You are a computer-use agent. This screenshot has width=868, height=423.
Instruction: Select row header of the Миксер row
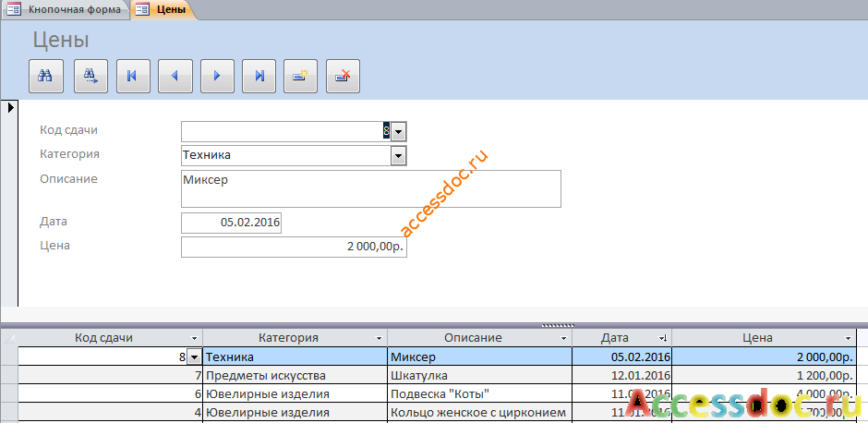point(9,357)
